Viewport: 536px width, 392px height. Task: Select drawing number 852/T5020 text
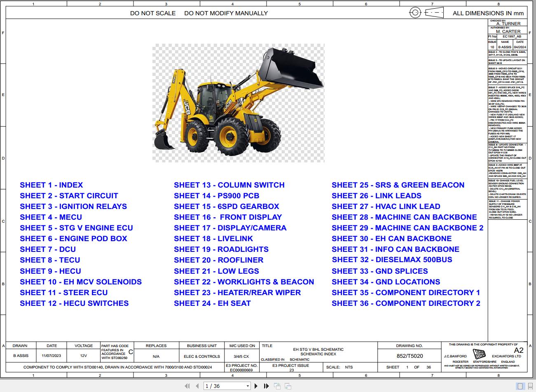(410, 356)
